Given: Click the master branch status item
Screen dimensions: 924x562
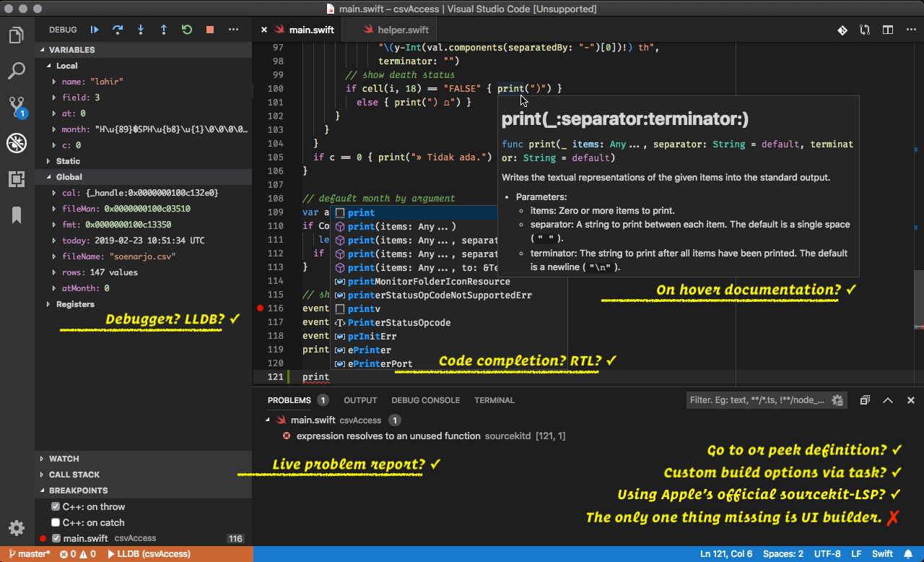Looking at the screenshot, I should pyautogui.click(x=30, y=554).
